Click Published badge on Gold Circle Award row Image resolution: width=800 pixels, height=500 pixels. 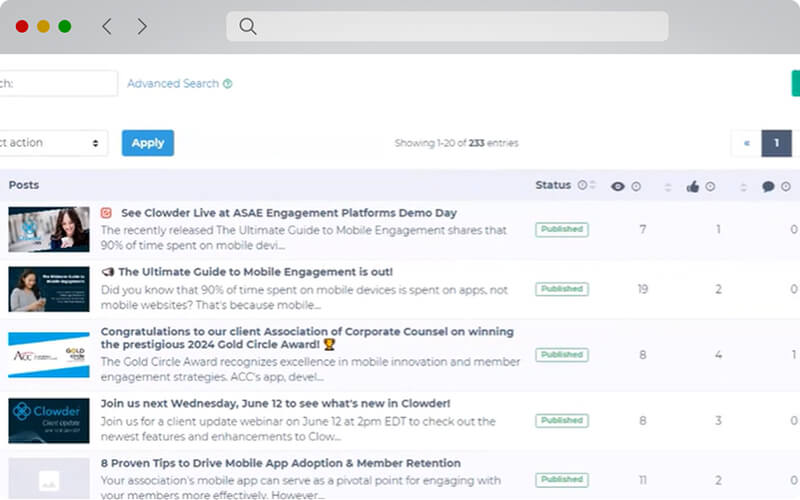tap(562, 355)
